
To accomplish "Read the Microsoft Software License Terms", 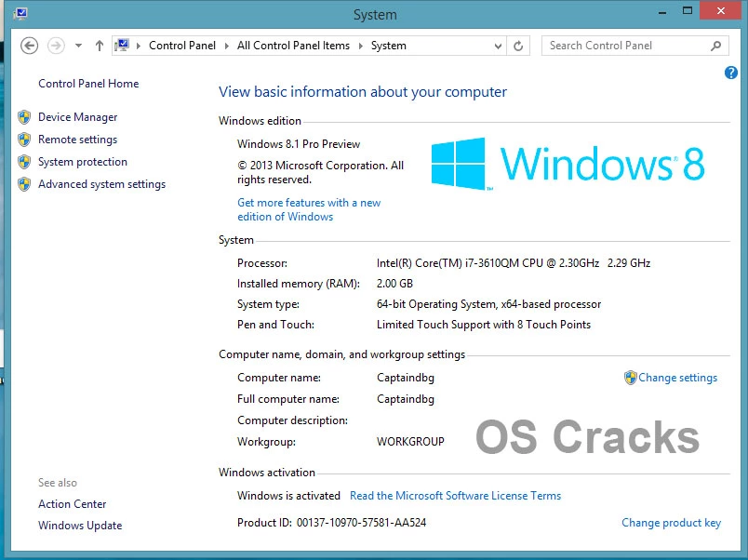I will (455, 496).
